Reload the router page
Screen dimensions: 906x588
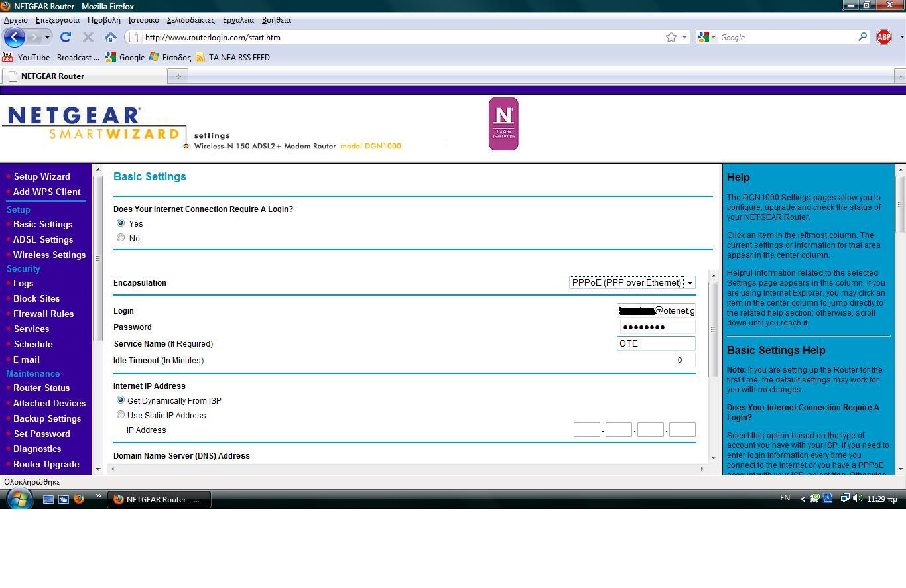pyautogui.click(x=65, y=37)
